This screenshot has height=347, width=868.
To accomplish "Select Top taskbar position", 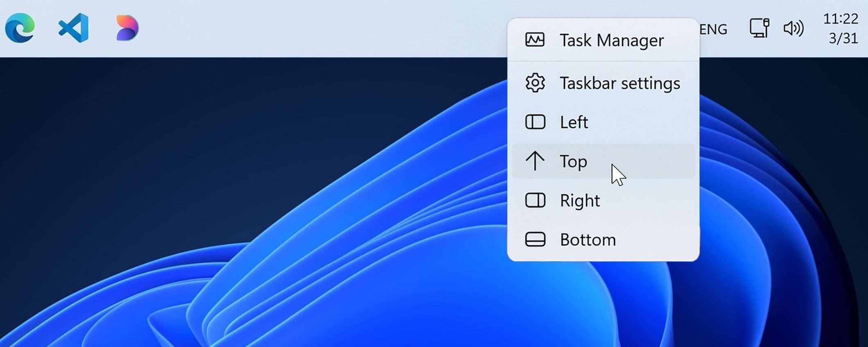I will 603,161.
